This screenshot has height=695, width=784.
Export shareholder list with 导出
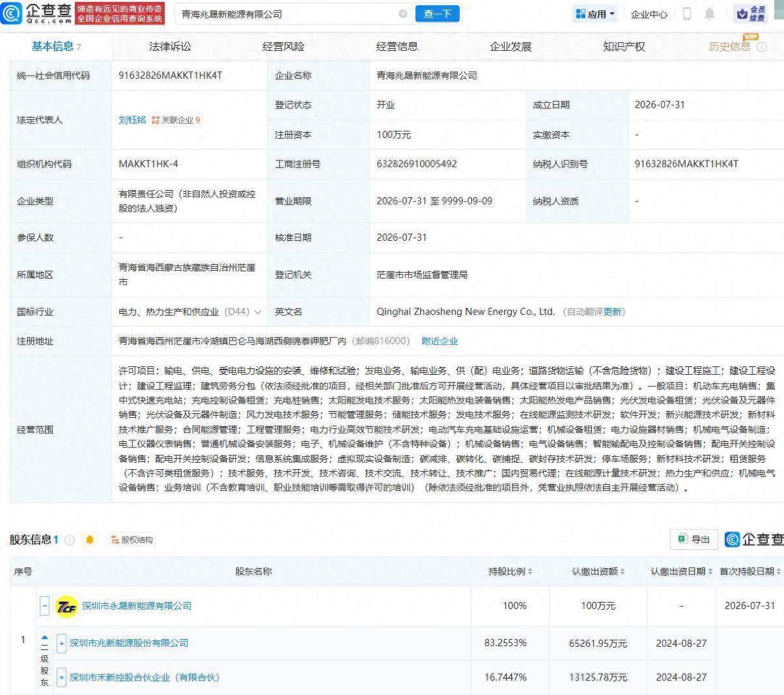click(x=693, y=539)
